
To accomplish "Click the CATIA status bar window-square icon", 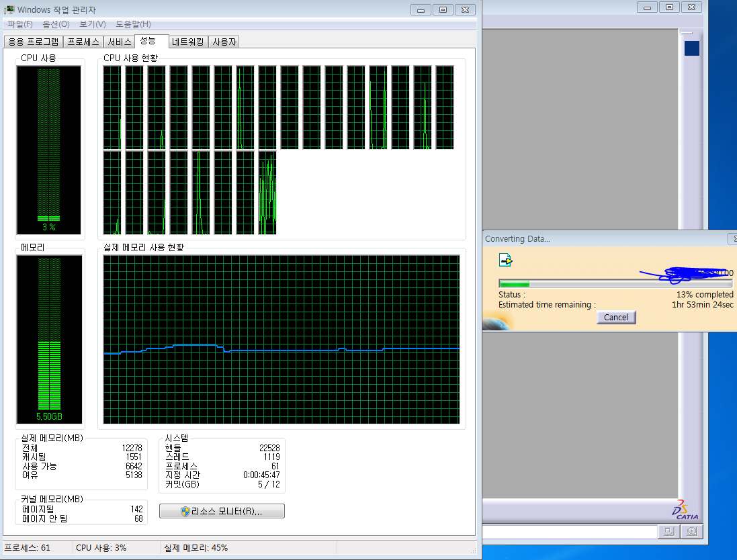I will click(669, 531).
